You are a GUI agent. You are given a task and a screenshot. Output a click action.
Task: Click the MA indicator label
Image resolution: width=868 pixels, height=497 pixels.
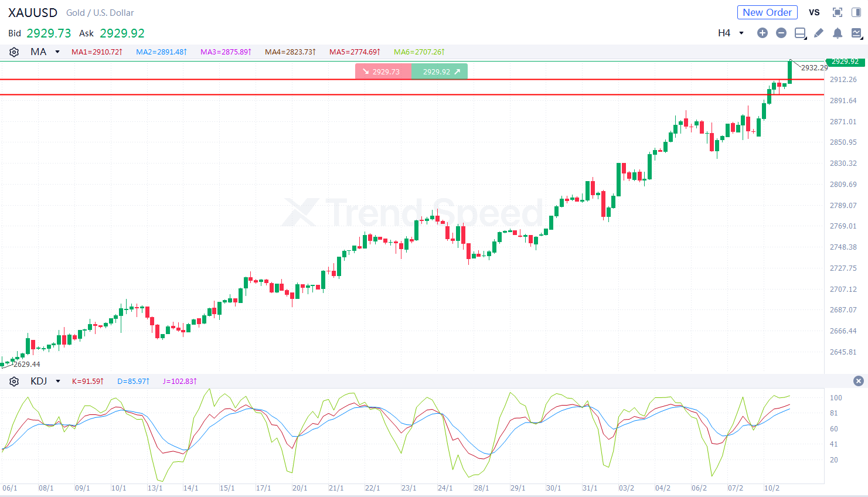point(39,52)
